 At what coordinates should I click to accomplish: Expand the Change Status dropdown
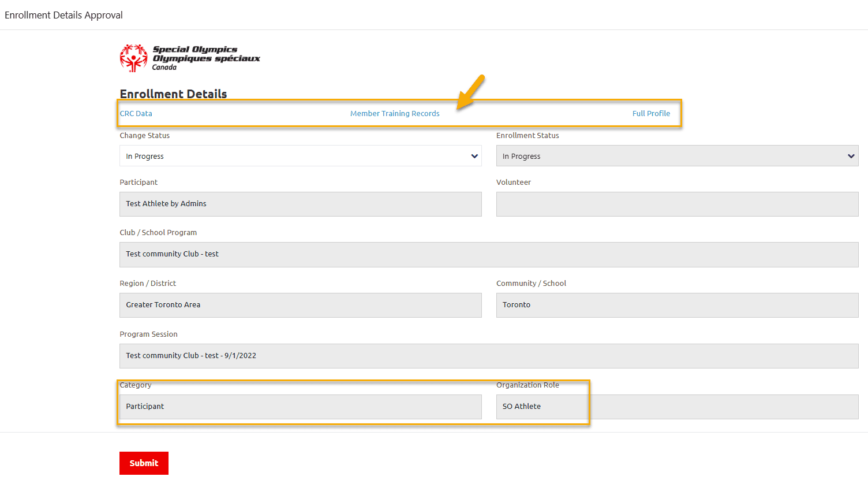301,156
